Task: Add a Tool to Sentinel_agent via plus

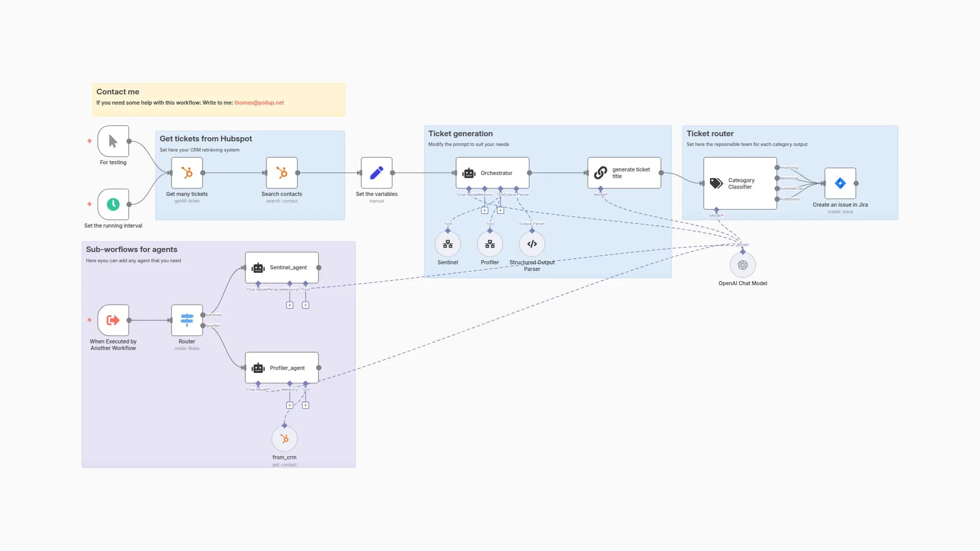Action: (x=305, y=305)
